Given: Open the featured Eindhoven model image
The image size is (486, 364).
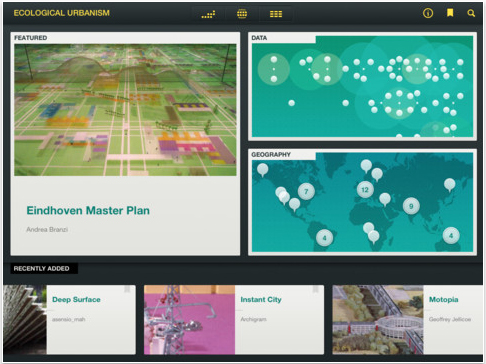Looking at the screenshot, I should pyautogui.click(x=125, y=110).
